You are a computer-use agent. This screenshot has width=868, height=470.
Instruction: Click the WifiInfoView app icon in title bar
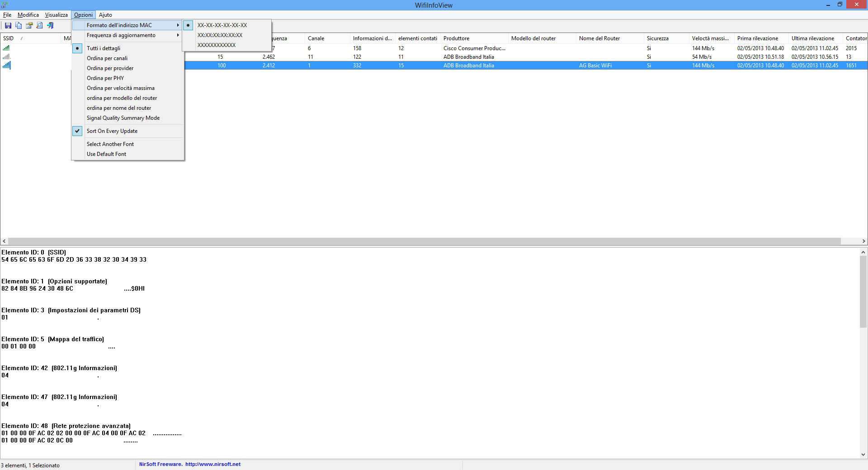click(x=5, y=5)
